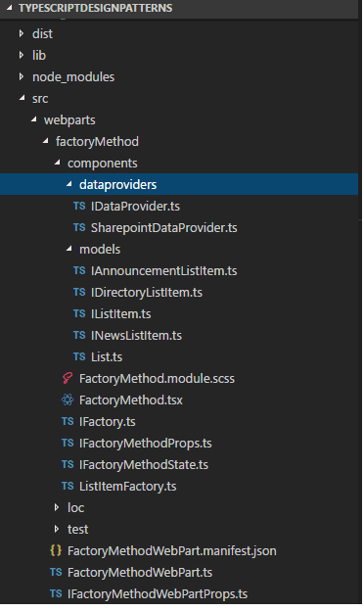The image size is (364, 611).
Task: Click the TS icon of IAnnouncementListItem.ts
Action: 79,270
